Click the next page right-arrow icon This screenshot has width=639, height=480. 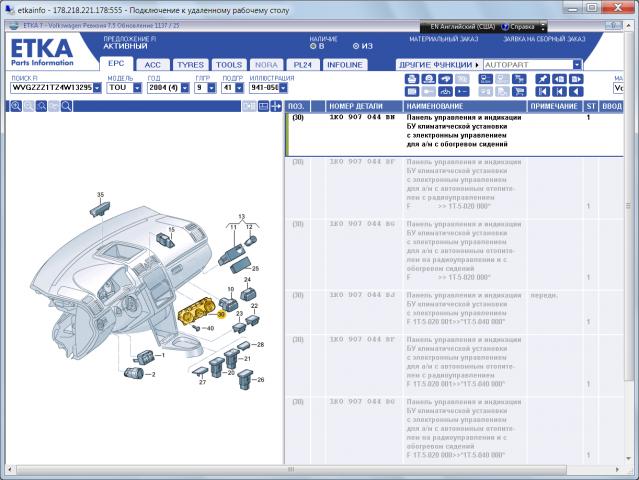coord(576,79)
